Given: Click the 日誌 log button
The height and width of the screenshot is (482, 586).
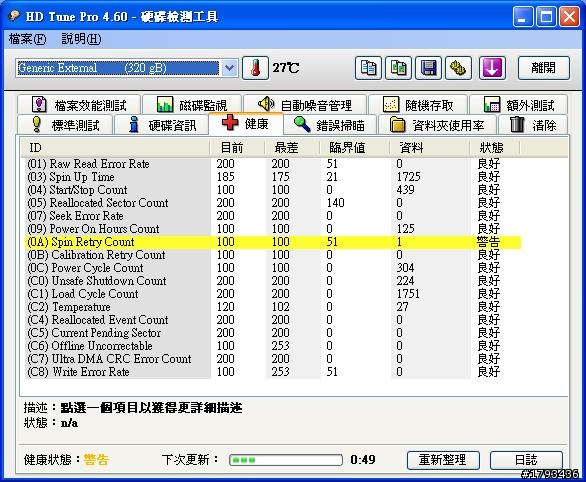Looking at the screenshot, I should pyautogui.click(x=526, y=460).
